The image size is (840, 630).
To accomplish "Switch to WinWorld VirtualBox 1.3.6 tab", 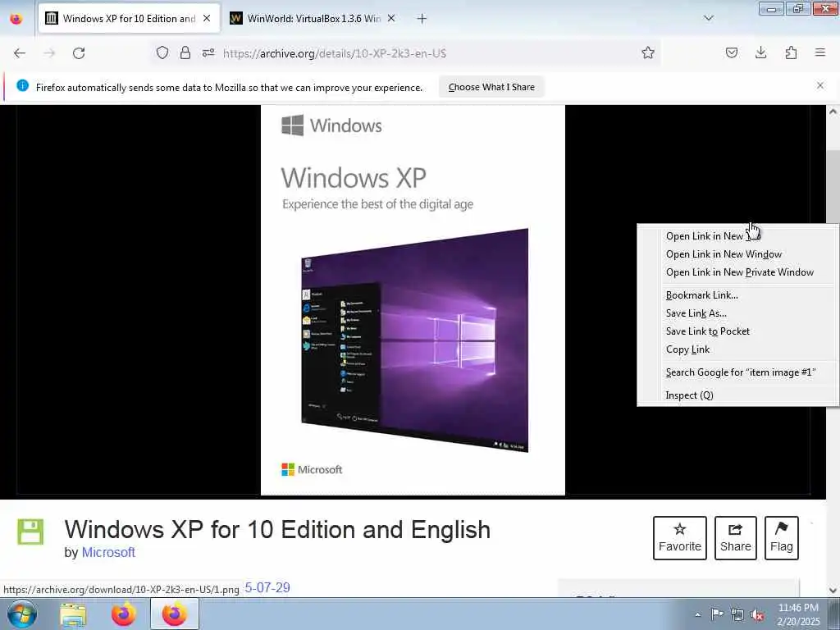I will (313, 19).
